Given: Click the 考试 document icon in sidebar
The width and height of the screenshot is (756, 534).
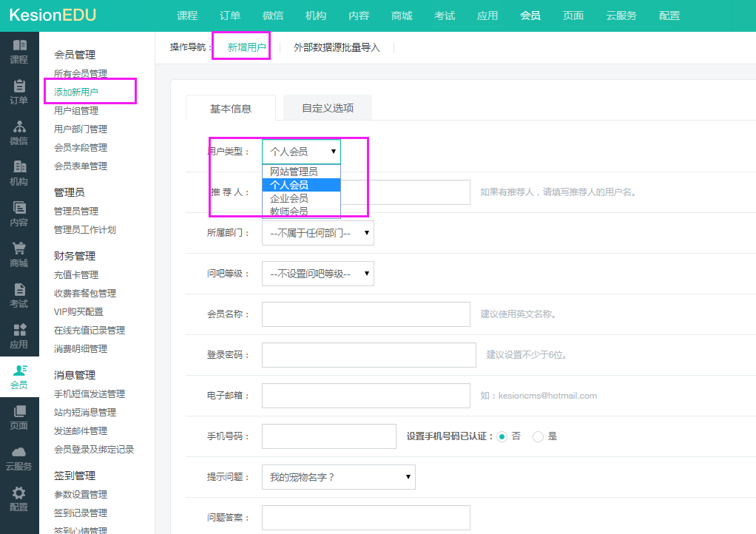Looking at the screenshot, I should click(19, 290).
